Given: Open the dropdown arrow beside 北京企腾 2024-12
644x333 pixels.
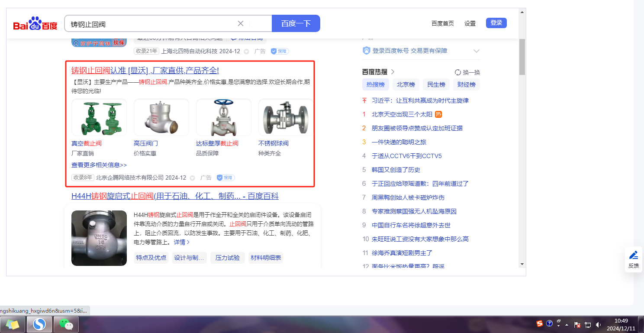Looking at the screenshot, I should point(192,178).
